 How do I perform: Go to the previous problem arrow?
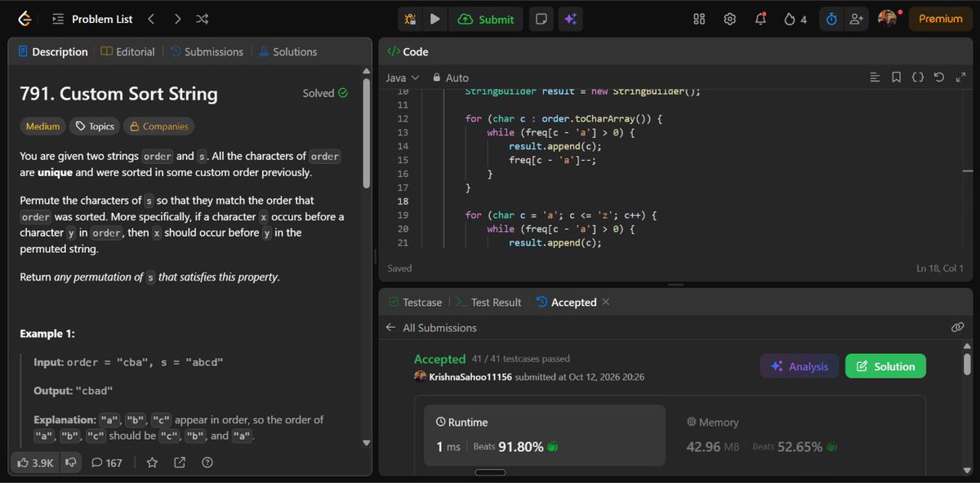151,19
